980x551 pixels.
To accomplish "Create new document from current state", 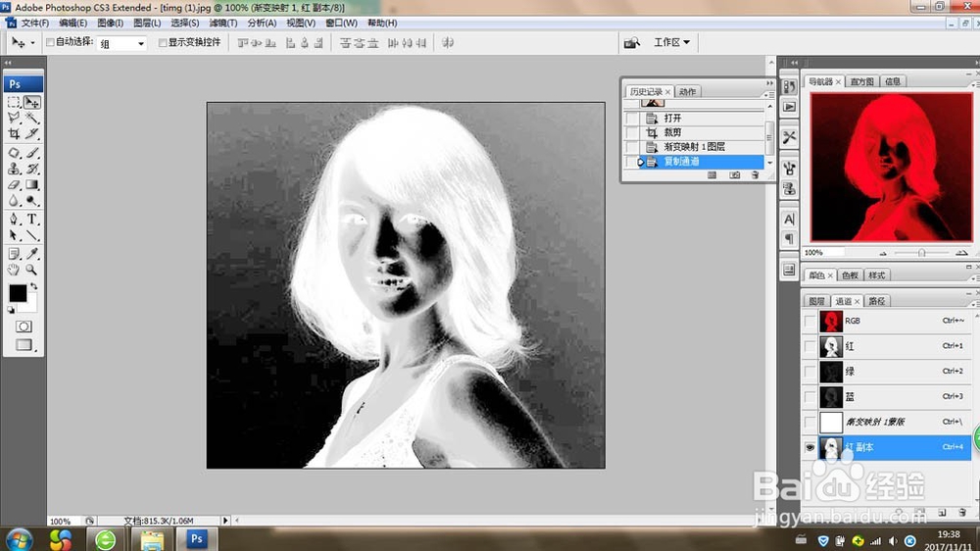I will click(x=711, y=175).
